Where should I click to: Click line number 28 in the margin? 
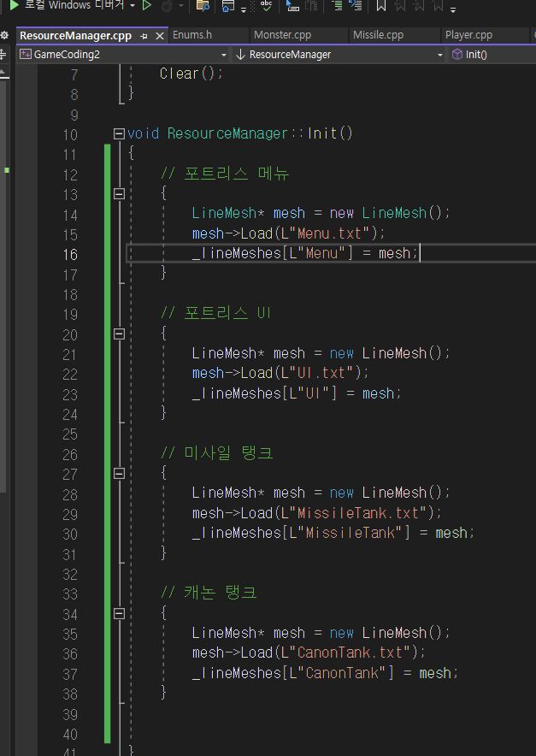(70, 494)
